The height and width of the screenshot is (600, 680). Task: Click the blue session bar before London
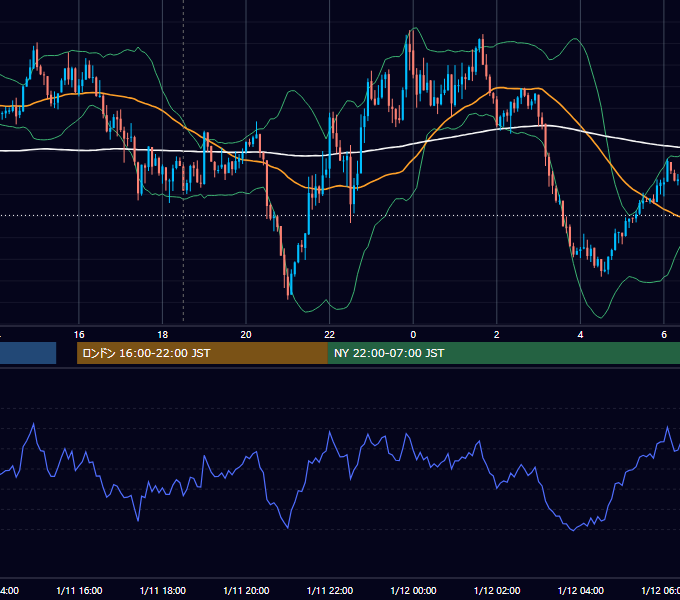click(x=28, y=353)
